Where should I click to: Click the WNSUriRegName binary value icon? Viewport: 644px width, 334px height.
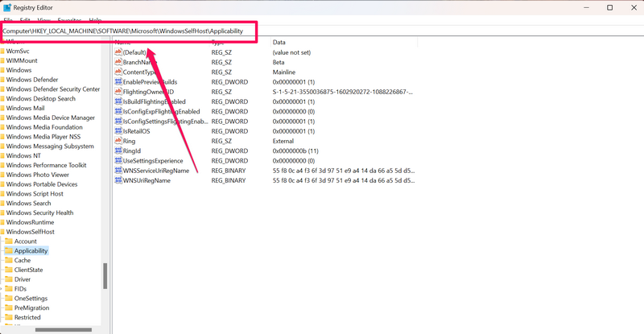118,180
